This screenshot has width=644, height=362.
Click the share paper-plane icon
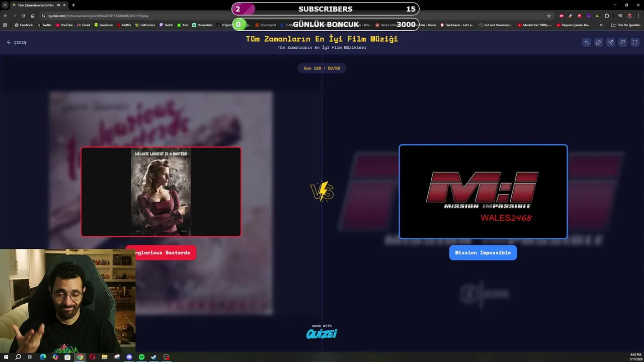610,42
